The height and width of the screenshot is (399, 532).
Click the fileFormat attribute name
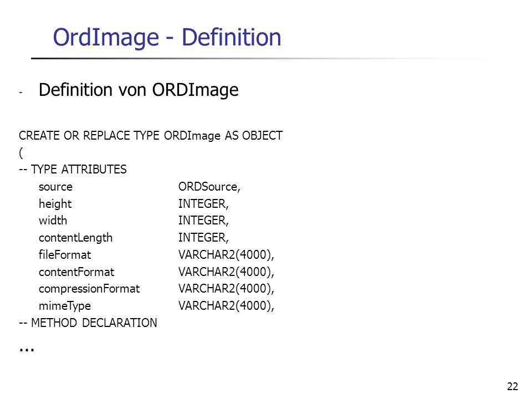[x=65, y=255]
